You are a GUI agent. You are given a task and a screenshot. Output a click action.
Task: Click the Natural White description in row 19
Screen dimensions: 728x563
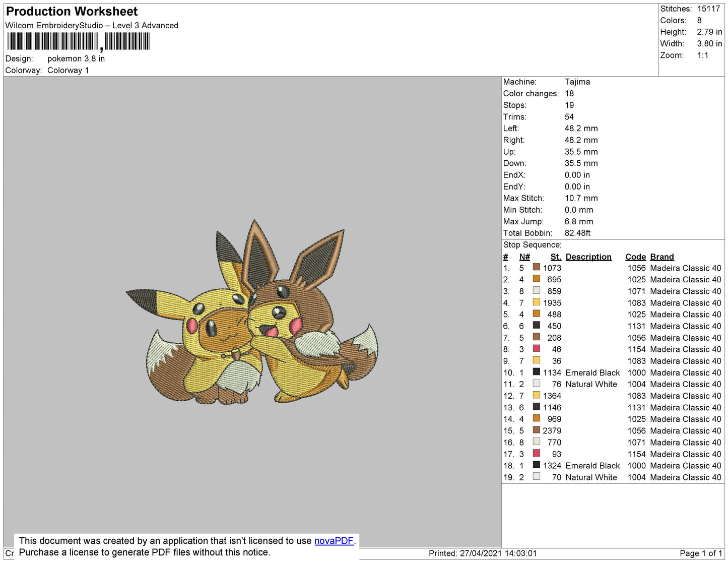pos(591,477)
